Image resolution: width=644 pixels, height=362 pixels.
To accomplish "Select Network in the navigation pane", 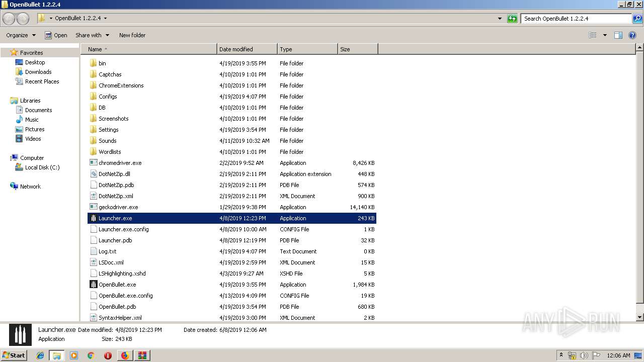I will pyautogui.click(x=30, y=187).
